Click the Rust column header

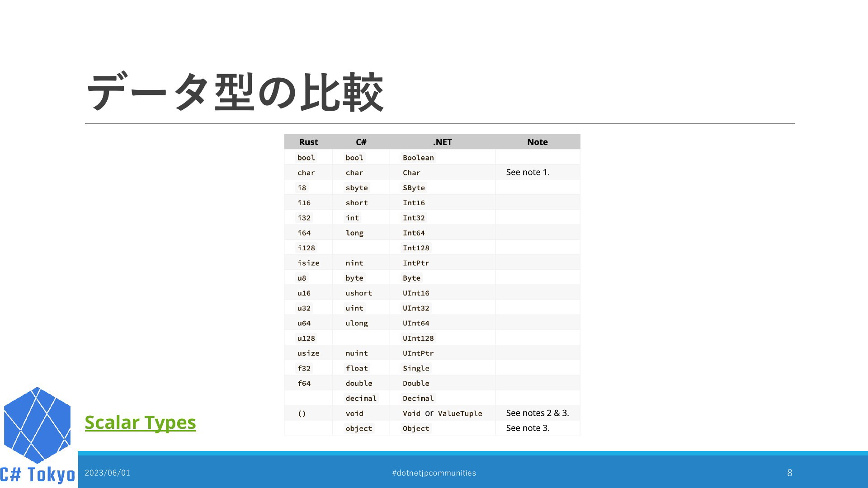tap(308, 142)
